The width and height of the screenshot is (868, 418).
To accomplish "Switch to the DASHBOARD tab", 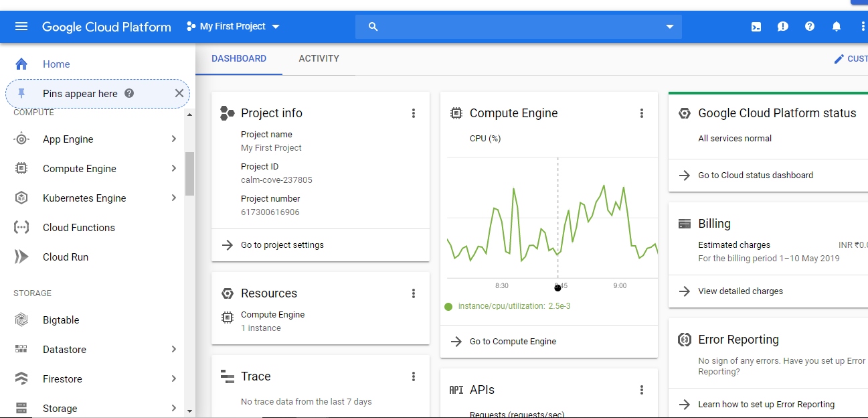I will (239, 59).
